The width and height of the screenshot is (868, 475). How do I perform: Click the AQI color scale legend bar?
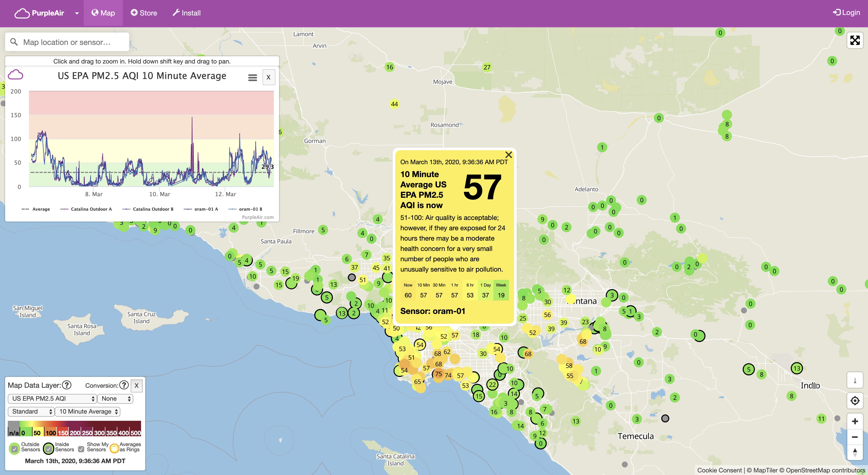[74, 429]
